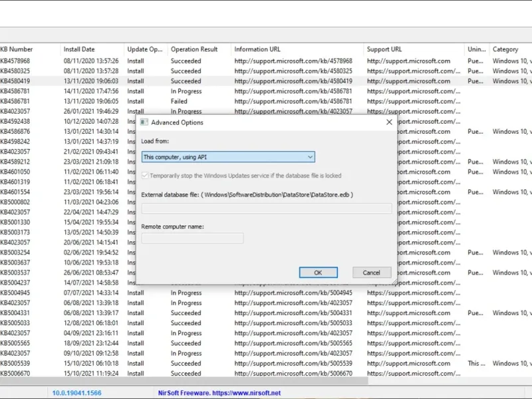Click the External database file field
Viewport: 532px width, 399px height.
pyautogui.click(x=267, y=208)
